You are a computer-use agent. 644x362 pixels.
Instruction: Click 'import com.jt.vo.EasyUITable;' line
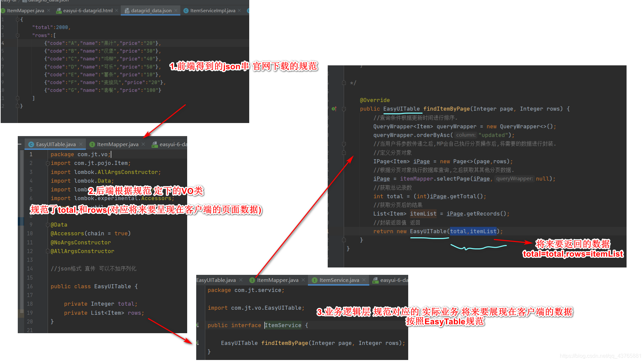tap(256, 308)
